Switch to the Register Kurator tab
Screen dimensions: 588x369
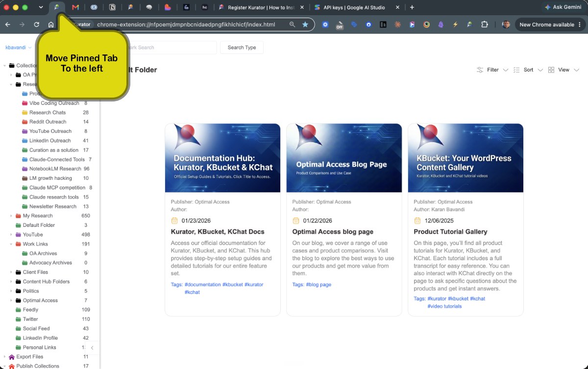click(261, 7)
